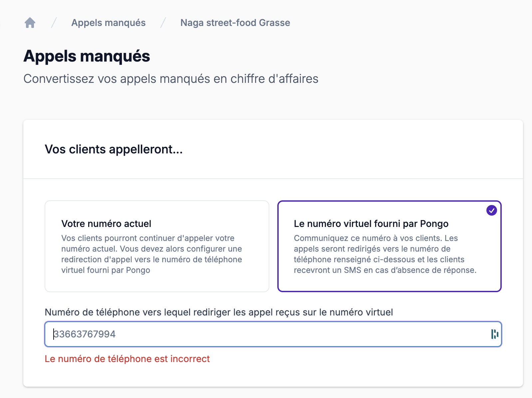Click the password manager icon in phone field
This screenshot has height=398, width=532.
(x=495, y=334)
